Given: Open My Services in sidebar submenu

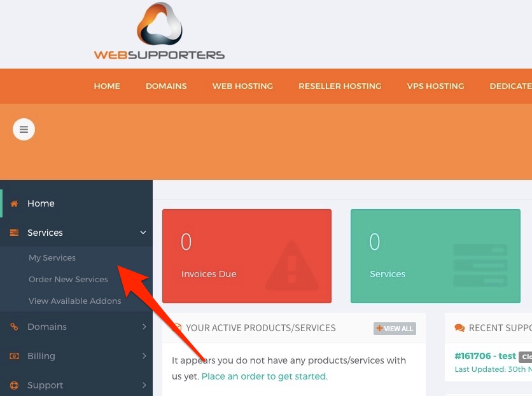Looking at the screenshot, I should click(x=52, y=257).
